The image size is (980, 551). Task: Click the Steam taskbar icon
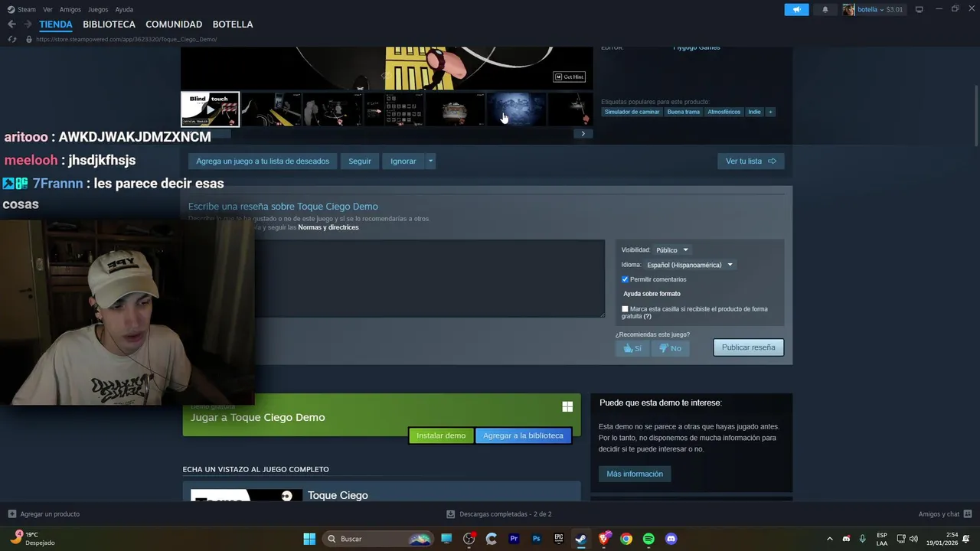click(581, 539)
